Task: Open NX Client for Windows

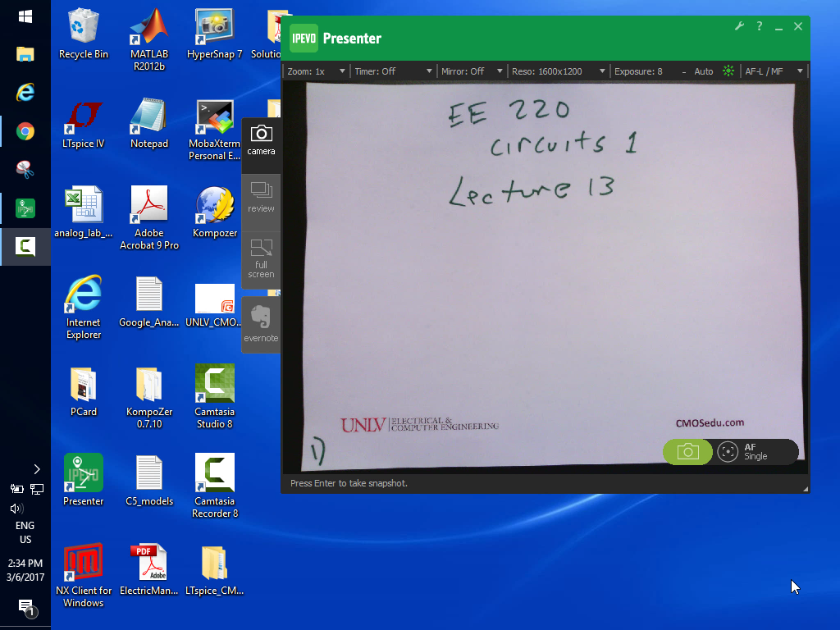Action: pyautogui.click(x=83, y=575)
